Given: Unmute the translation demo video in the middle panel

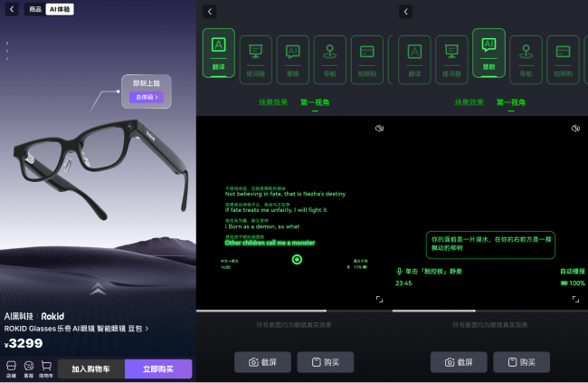Looking at the screenshot, I should (379, 129).
